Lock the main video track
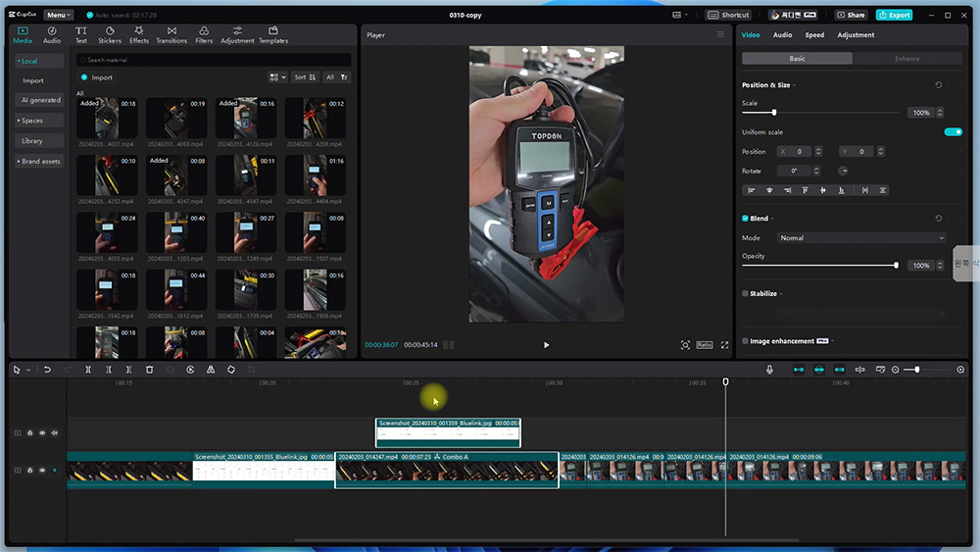The image size is (980, 552). (29, 470)
